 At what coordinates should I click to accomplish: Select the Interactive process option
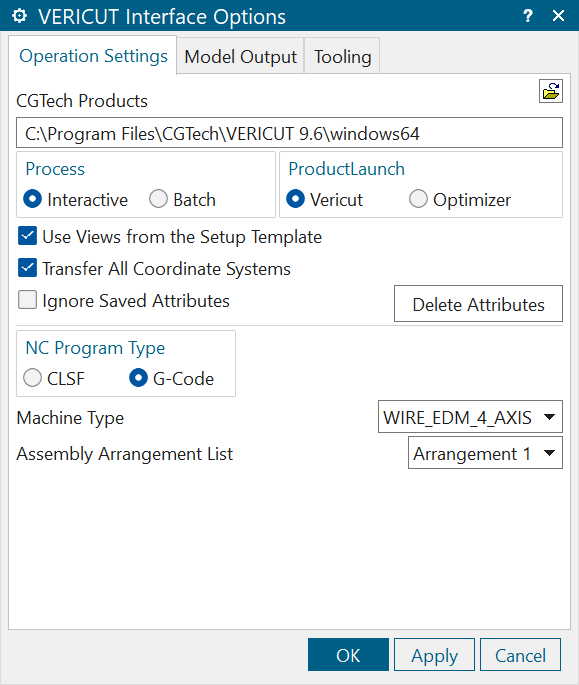click(x=76, y=200)
